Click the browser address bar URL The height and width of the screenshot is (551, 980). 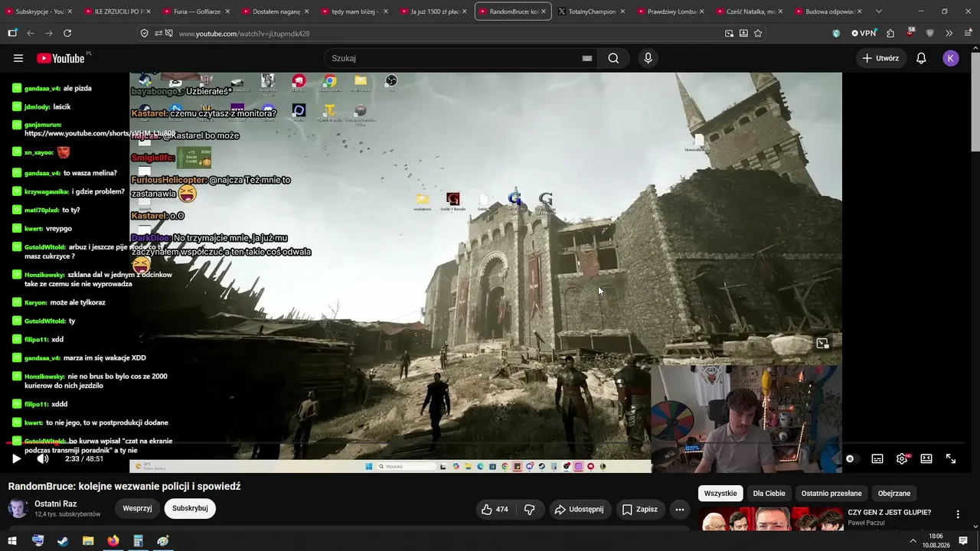[x=244, y=34]
